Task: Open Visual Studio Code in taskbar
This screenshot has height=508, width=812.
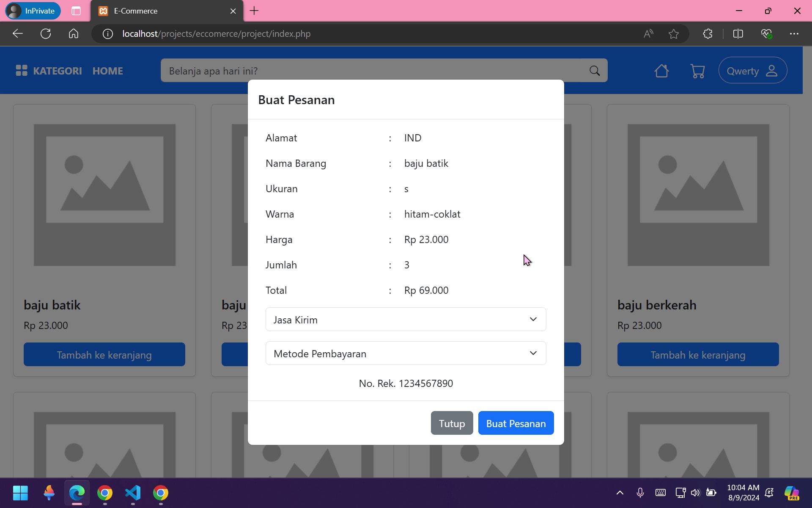Action: 133,493
